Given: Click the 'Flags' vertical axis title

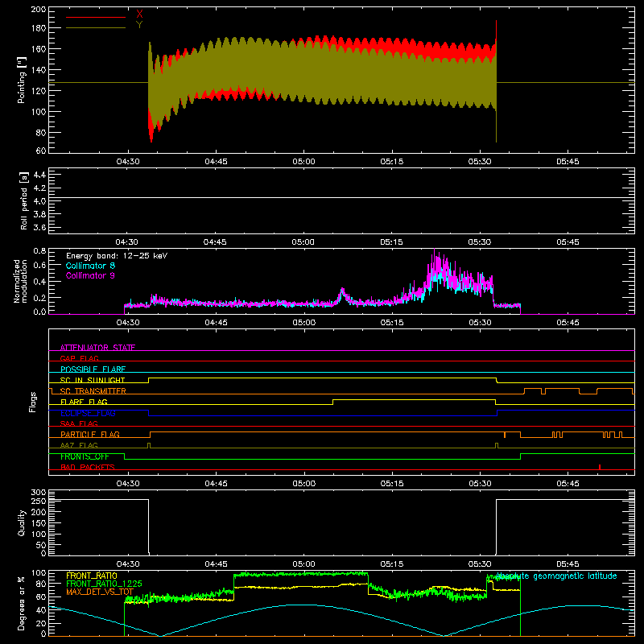Looking at the screenshot, I should pos(33,402).
